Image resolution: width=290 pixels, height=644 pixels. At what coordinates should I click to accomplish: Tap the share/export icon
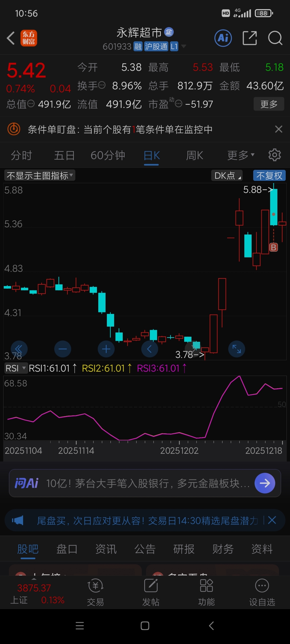[x=250, y=38]
